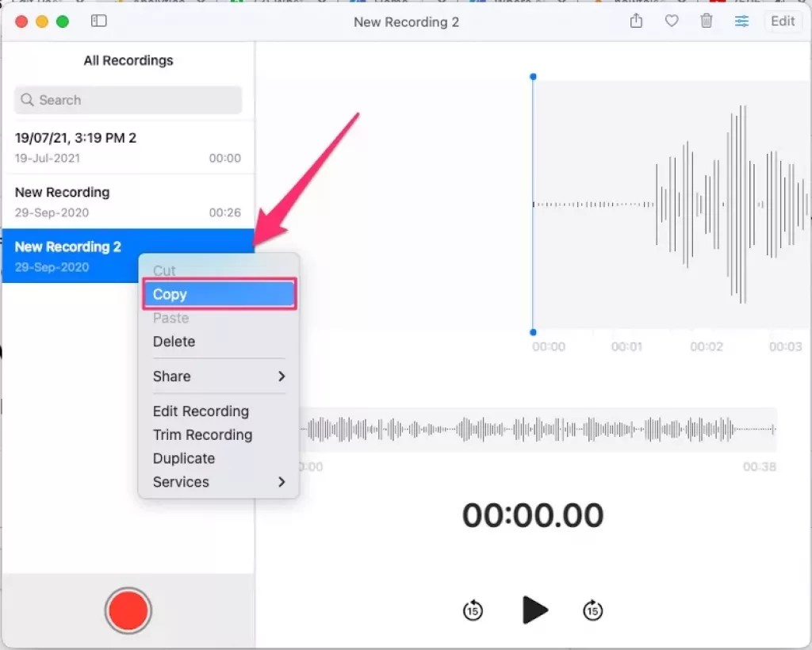The height and width of the screenshot is (650, 812).
Task: Select Edit Recording option
Action: coord(201,411)
